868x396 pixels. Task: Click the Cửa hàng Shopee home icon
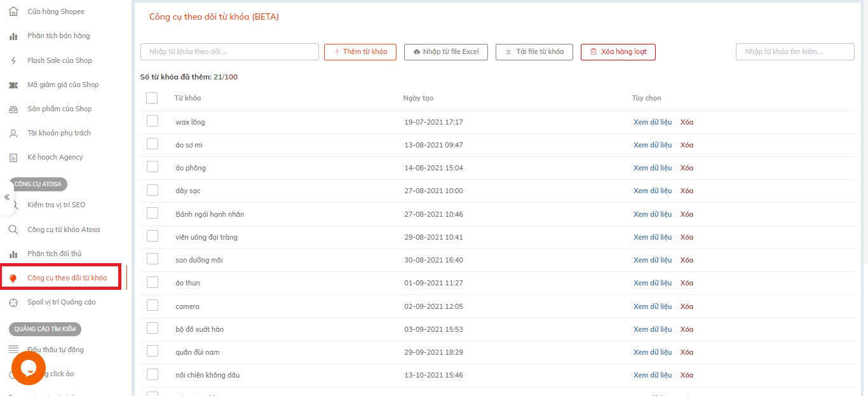(13, 11)
